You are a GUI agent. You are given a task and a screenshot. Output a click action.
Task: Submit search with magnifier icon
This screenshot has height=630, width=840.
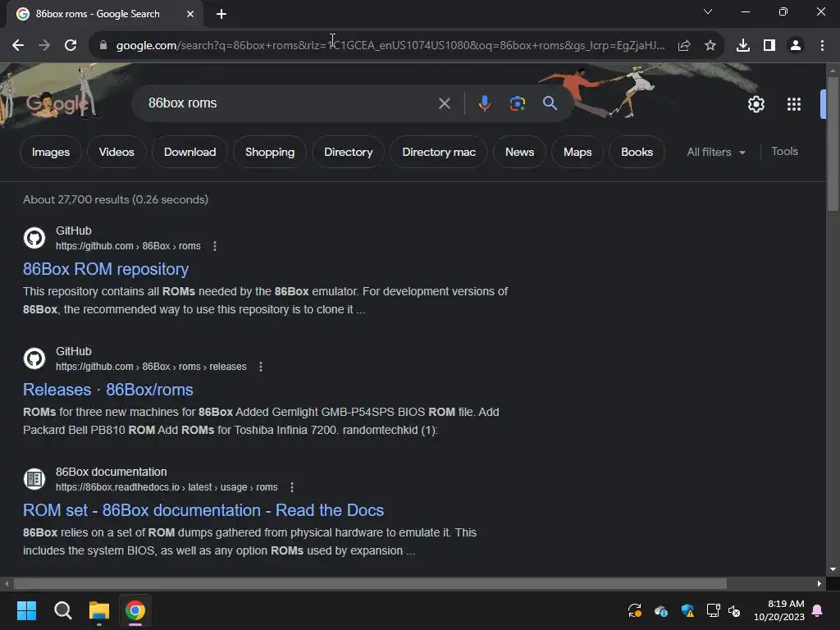tap(550, 103)
